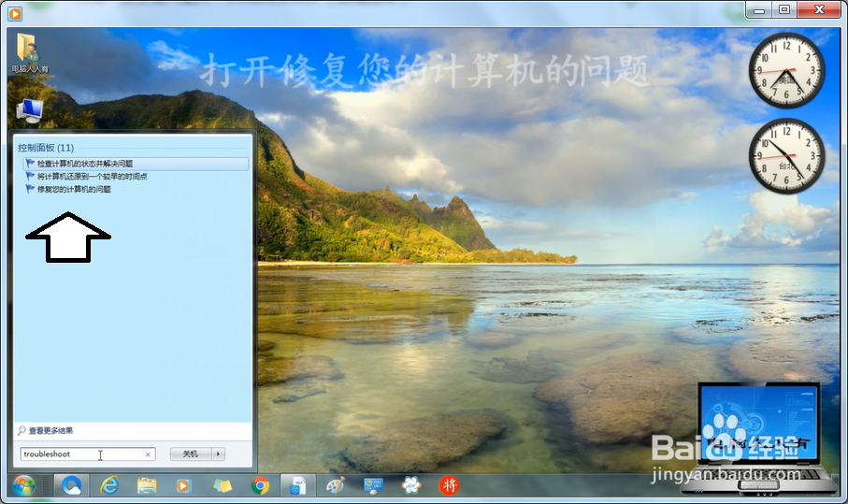The height and width of the screenshot is (504, 848).
Task: Open Paint palette icon in taskbar
Action: (x=336, y=485)
